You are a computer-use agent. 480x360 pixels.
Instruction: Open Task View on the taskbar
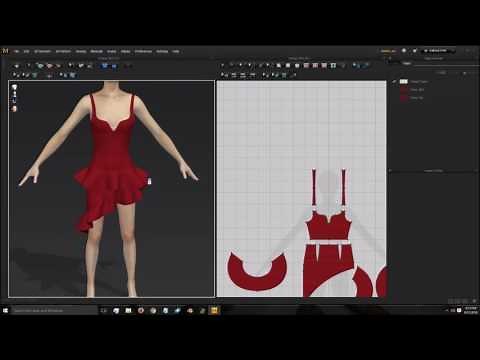tap(104, 310)
